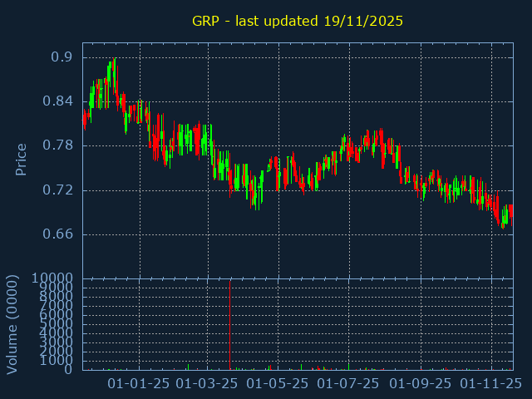Click the 0.78 price axis label
The width and height of the screenshot is (532, 399).
coord(57,145)
